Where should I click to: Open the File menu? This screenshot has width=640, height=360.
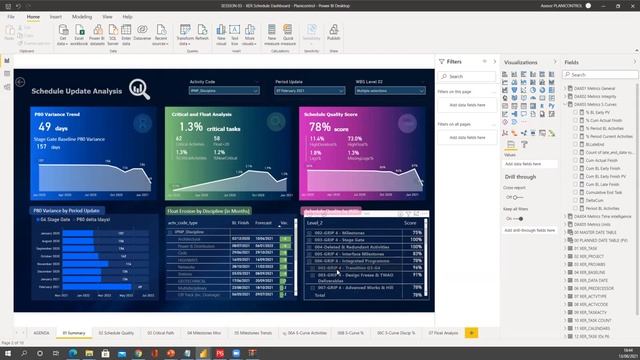click(x=11, y=17)
